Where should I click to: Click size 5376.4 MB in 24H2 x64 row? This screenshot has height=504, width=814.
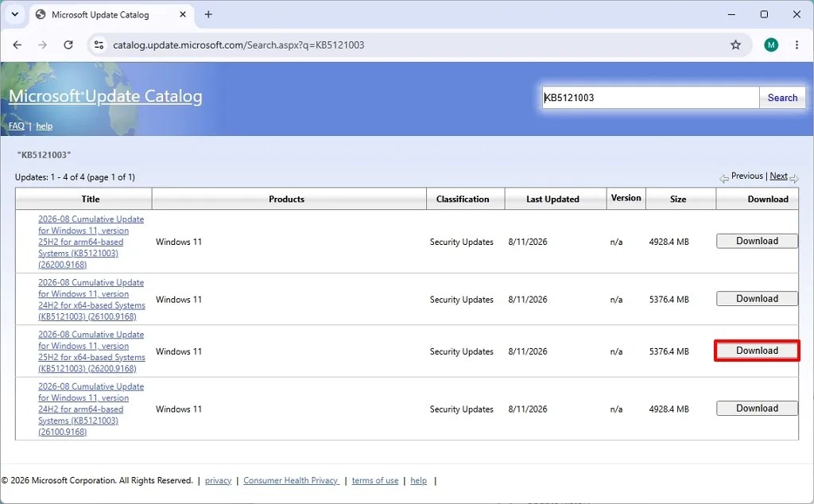point(669,300)
